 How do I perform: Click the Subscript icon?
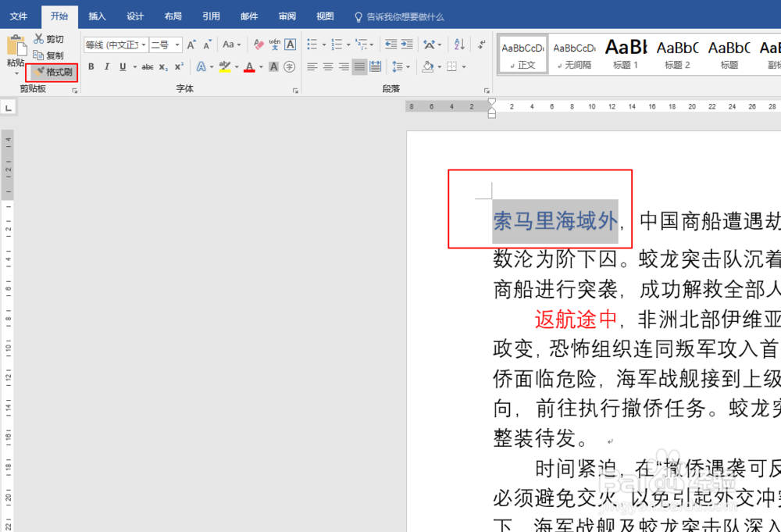[x=163, y=67]
